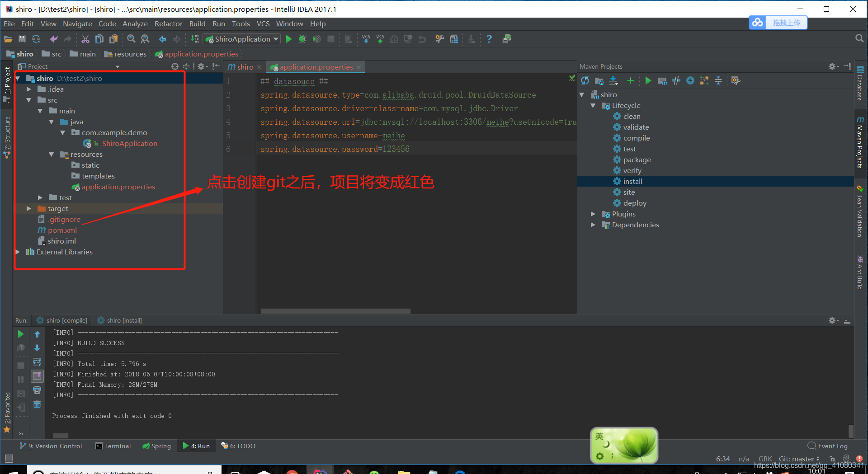
Task: Click the Find magnifier icon in toolbar
Action: (131, 39)
